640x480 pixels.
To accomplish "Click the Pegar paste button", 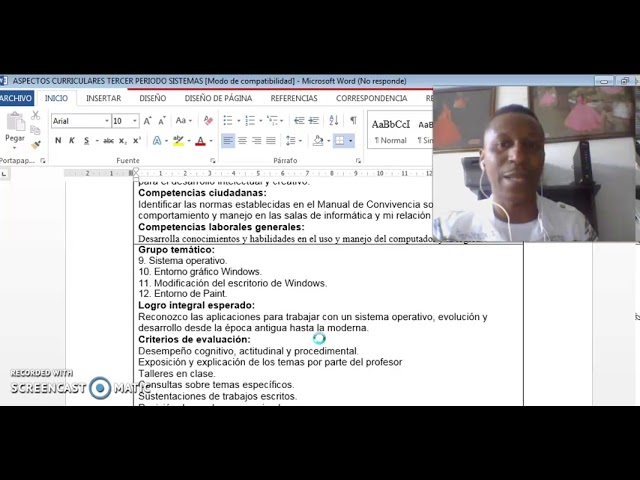I will [15, 127].
